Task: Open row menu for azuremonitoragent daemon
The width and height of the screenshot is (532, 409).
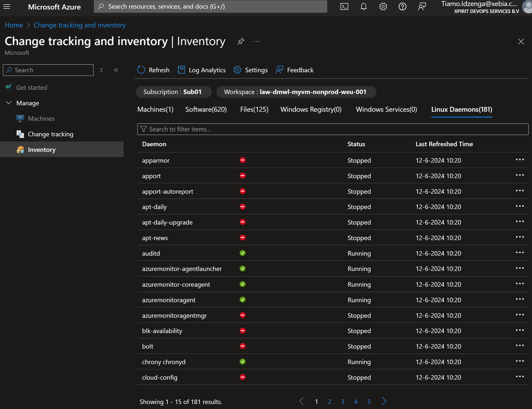Action: point(519,299)
